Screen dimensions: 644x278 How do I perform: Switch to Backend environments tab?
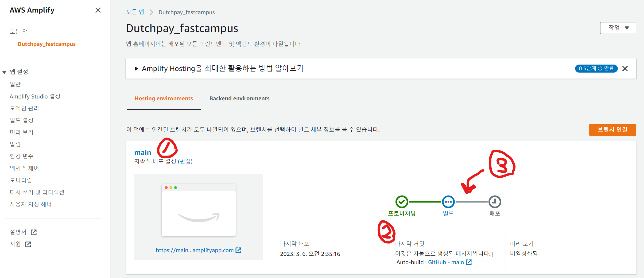pyautogui.click(x=239, y=98)
